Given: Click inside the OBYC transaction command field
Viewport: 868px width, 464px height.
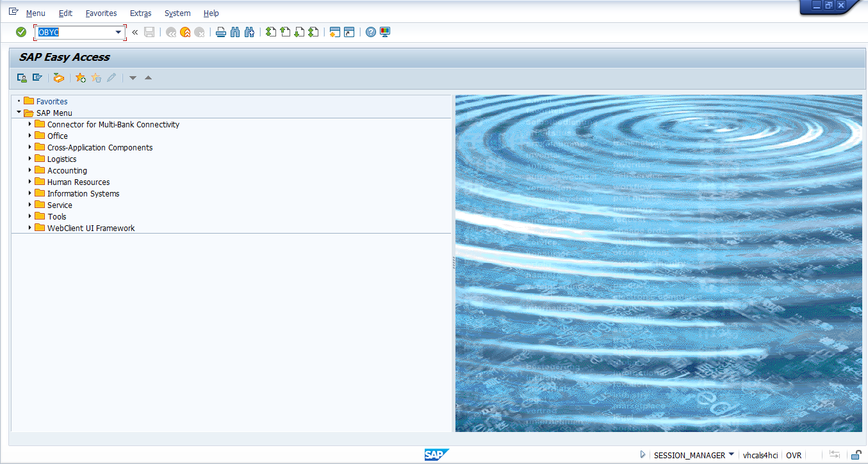Looking at the screenshot, I should point(74,32).
